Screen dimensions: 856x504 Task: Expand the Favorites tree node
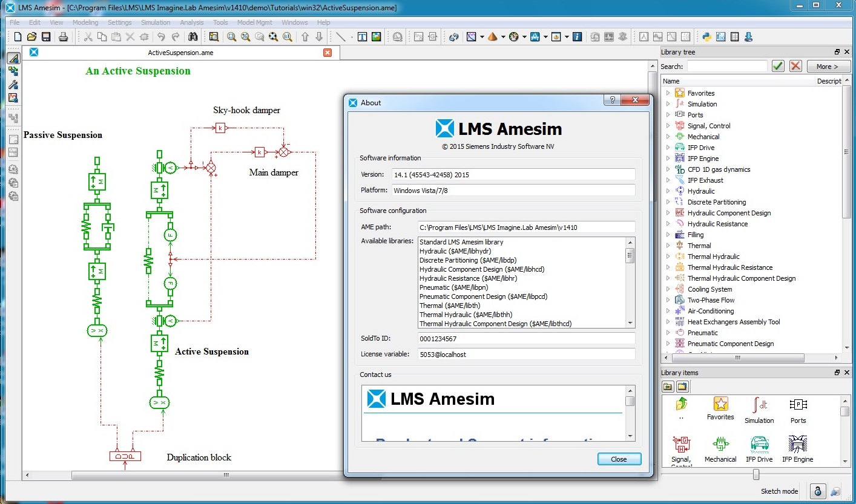[668, 93]
